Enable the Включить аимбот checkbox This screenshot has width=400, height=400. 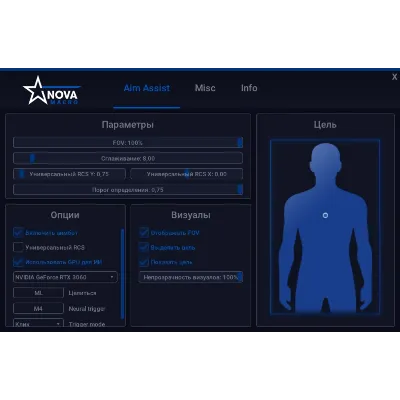point(18,233)
